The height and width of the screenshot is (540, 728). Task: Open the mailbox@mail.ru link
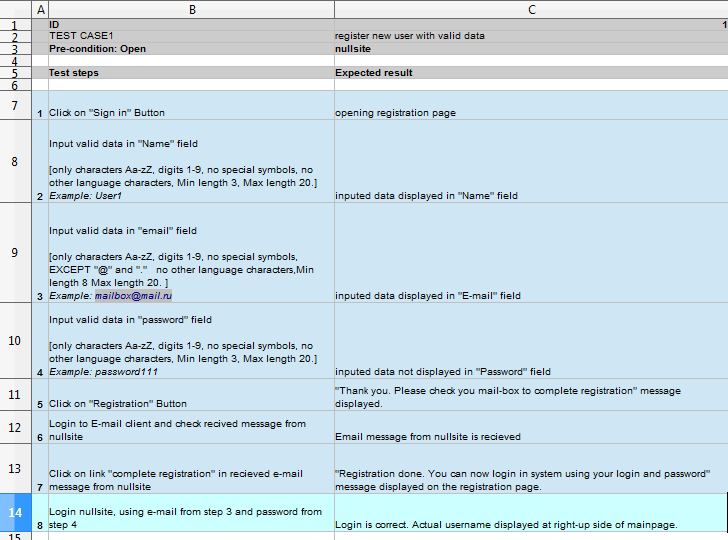pyautogui.click(x=133, y=296)
